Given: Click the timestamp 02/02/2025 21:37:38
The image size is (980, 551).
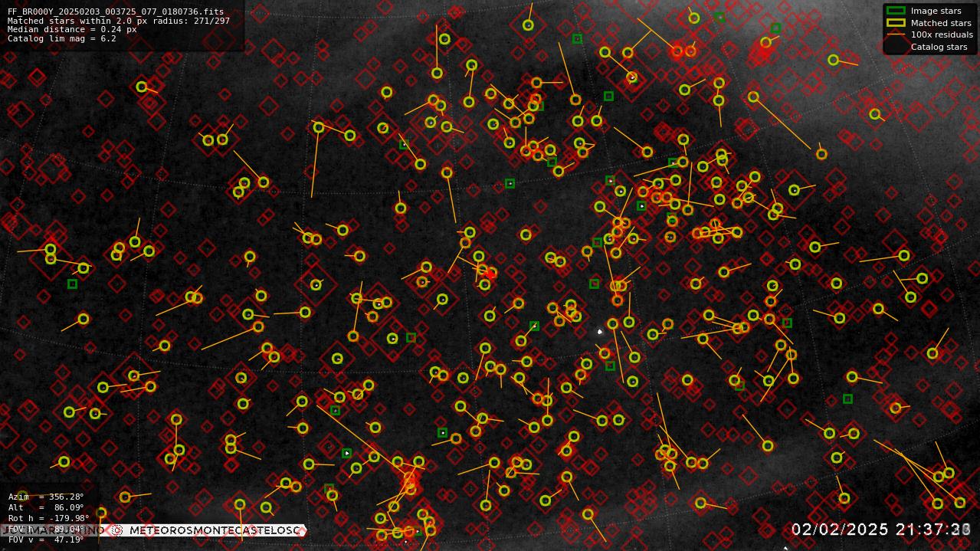Looking at the screenshot, I should pos(881,530).
